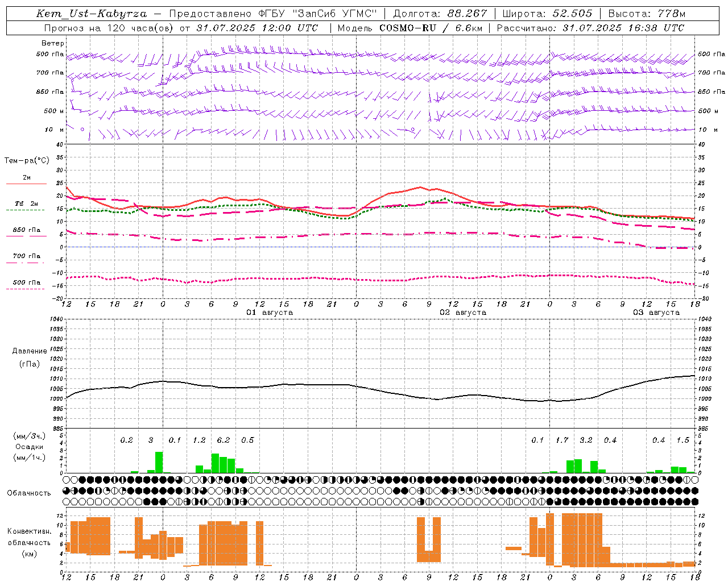Click the 'Модель COSMO-RU / 6.6км' label
The width and height of the screenshot is (728, 582).
pyautogui.click(x=410, y=28)
